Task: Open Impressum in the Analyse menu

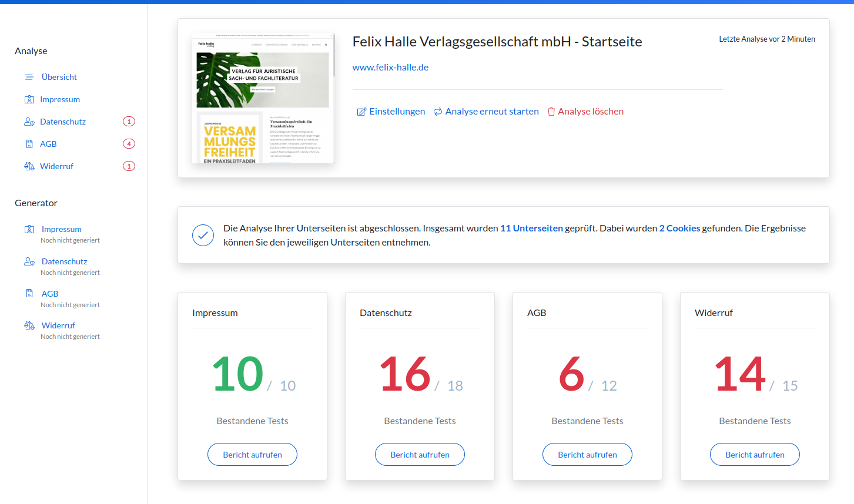Action: click(x=60, y=99)
